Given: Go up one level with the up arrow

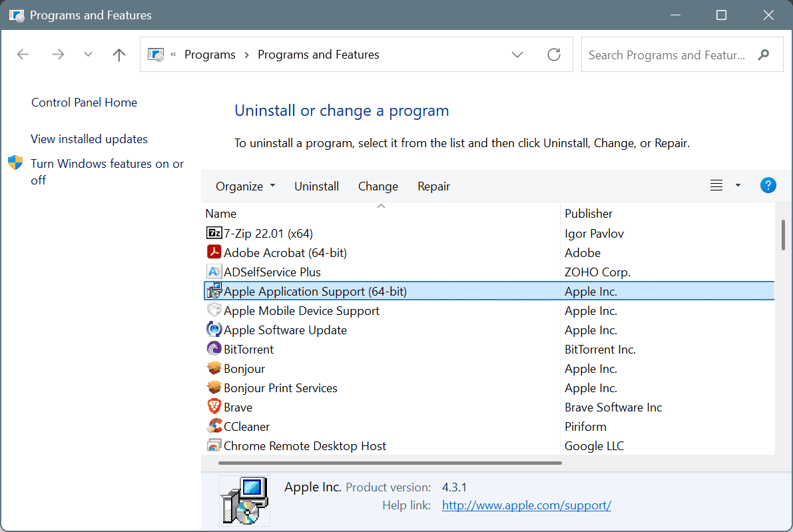Looking at the screenshot, I should [119, 55].
